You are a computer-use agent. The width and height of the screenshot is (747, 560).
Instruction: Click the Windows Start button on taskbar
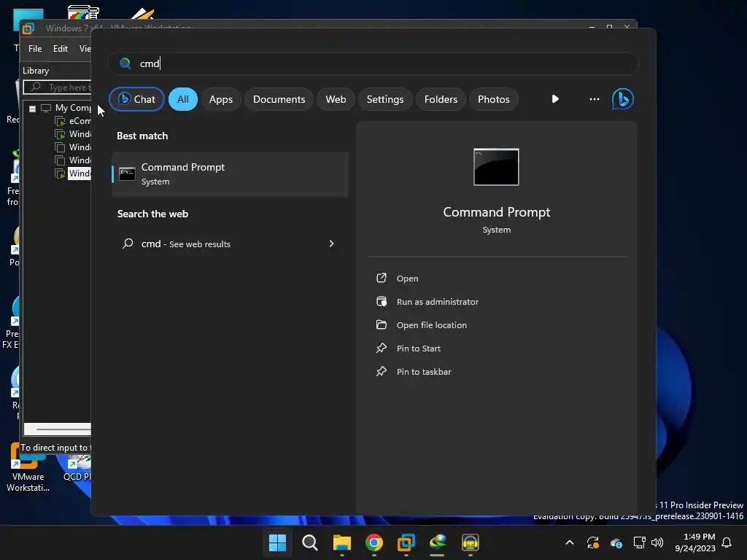click(x=277, y=542)
